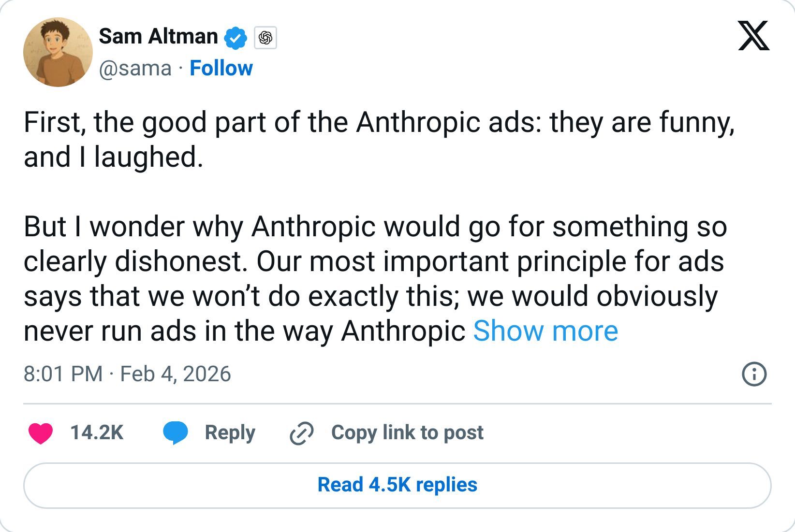
Task: Follow the @sama account
Action: click(x=221, y=68)
